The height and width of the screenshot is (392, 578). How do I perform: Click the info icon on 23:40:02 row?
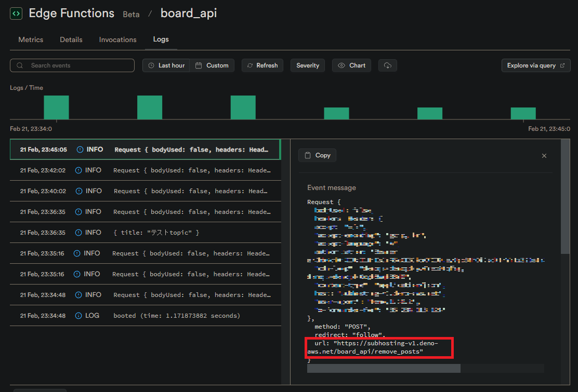click(x=79, y=191)
